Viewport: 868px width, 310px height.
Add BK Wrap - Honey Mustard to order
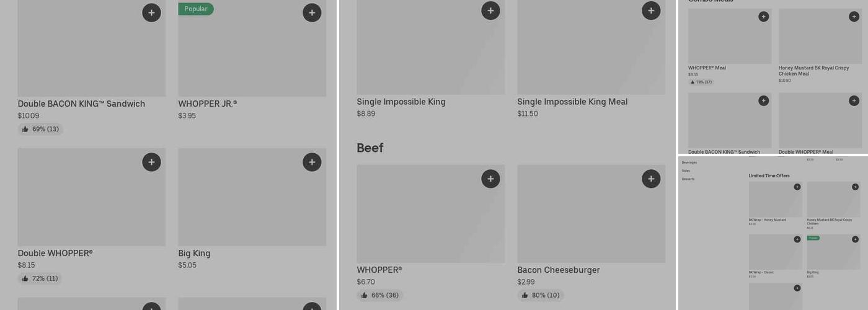click(797, 187)
